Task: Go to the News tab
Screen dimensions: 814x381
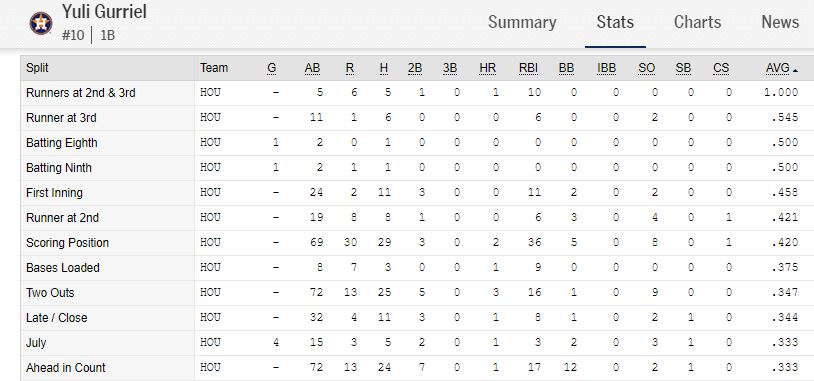Action: pos(780,22)
